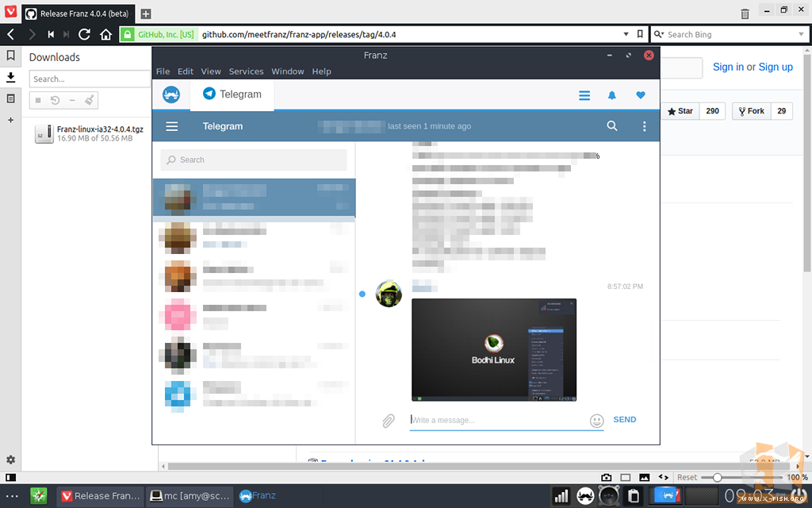Select the Release Franz 4.0.4 browser tab
Screen dimensions: 812x508
click(x=79, y=14)
